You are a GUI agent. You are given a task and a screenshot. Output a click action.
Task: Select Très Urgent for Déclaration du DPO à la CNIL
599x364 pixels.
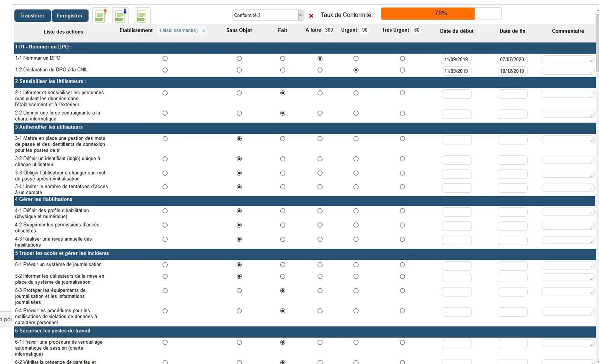[402, 70]
